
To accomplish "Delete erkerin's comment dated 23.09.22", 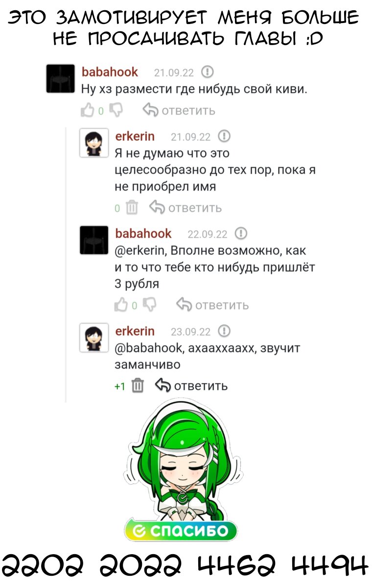I will coord(138,386).
